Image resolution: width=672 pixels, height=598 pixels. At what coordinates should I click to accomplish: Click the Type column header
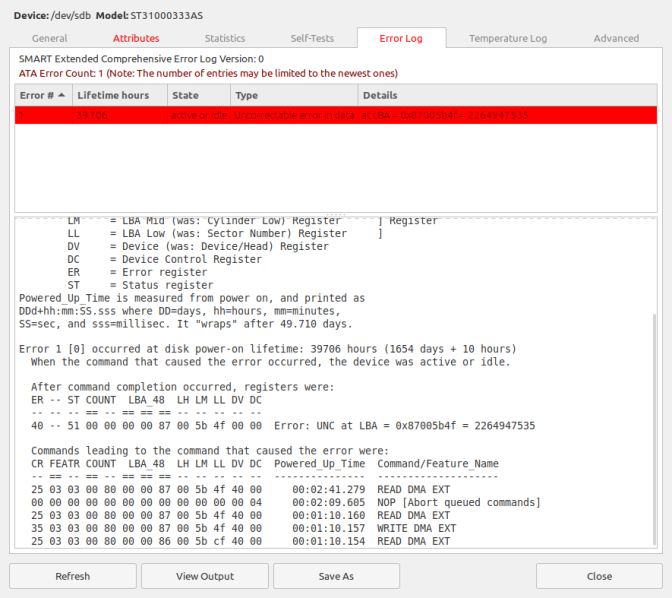pos(294,95)
